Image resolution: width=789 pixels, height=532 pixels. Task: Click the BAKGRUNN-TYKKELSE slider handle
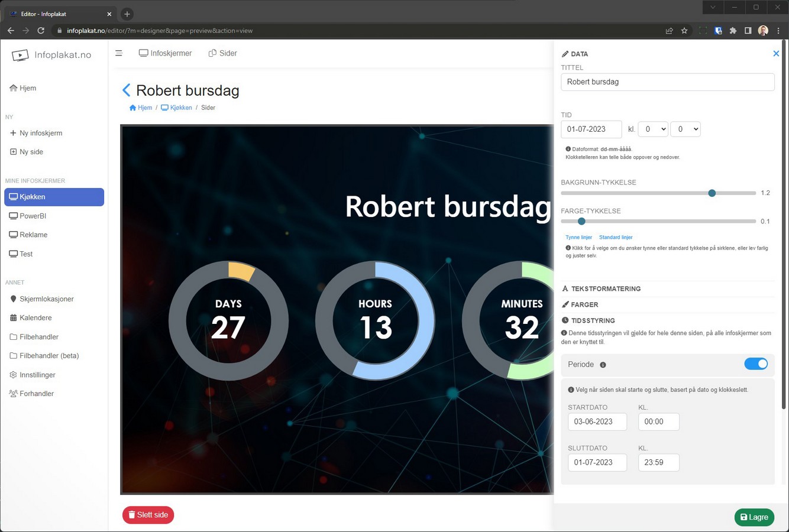click(x=712, y=193)
